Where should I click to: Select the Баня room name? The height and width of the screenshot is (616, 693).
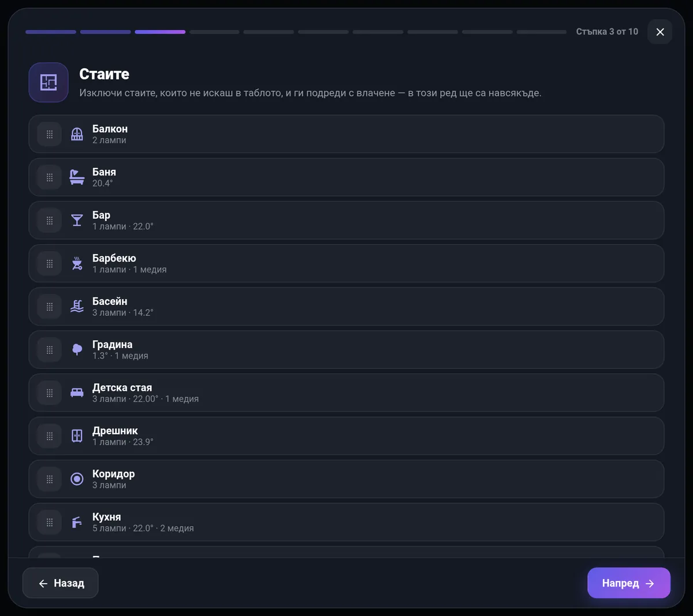coord(104,172)
